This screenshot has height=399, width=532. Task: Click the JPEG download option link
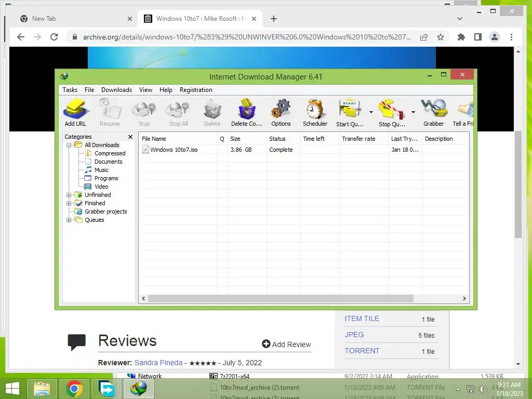pyautogui.click(x=354, y=335)
